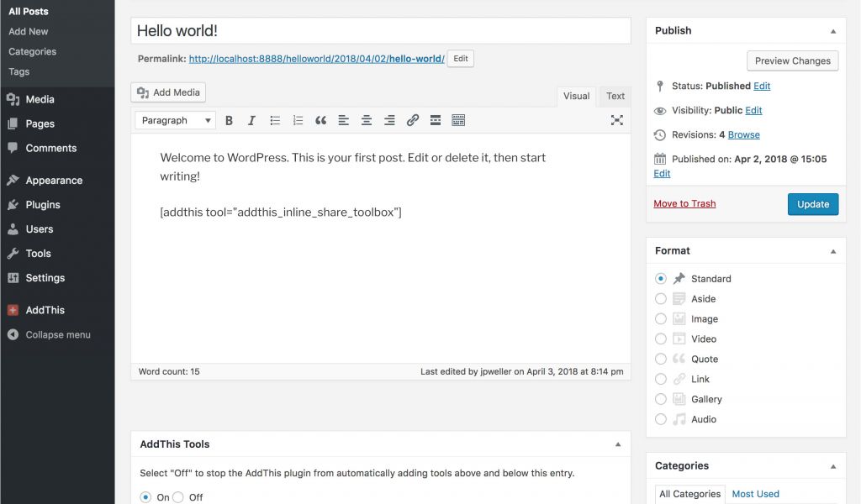Align text left

click(344, 121)
